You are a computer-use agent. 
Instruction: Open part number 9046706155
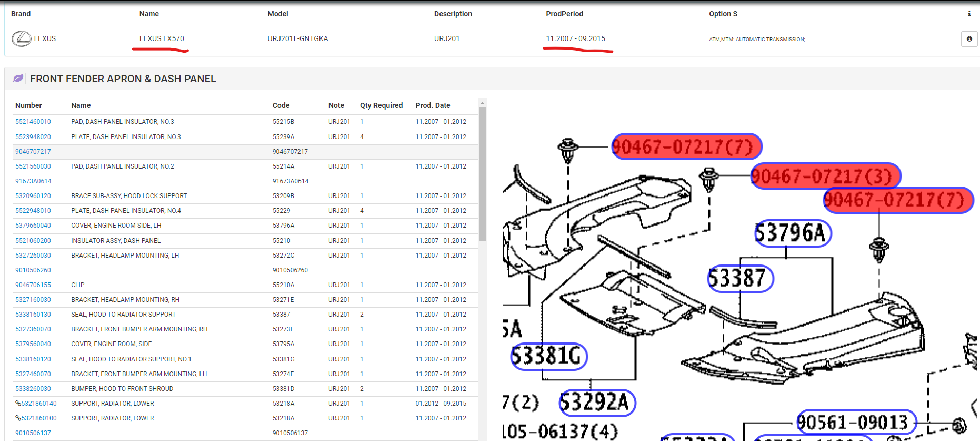point(33,285)
